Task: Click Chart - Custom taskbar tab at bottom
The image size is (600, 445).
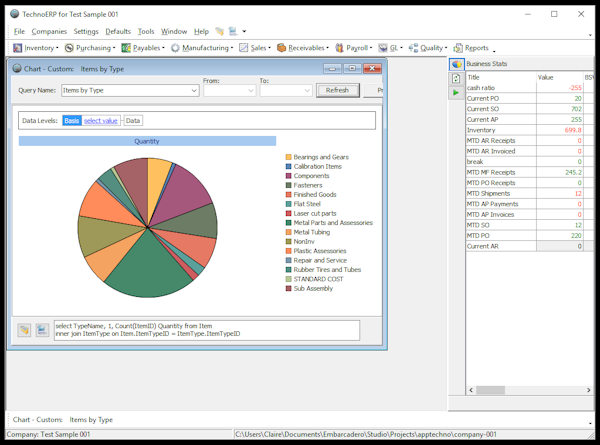Action: click(63, 420)
